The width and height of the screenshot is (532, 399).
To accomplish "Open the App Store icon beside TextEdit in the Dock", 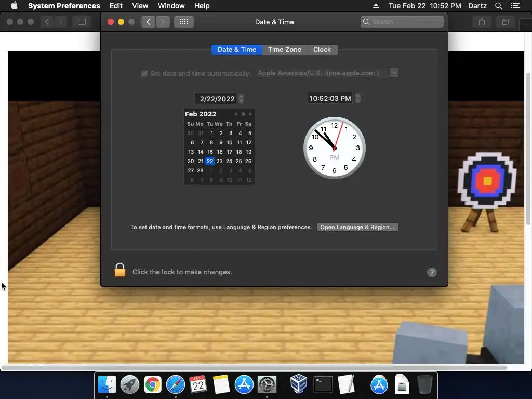I will point(379,384).
